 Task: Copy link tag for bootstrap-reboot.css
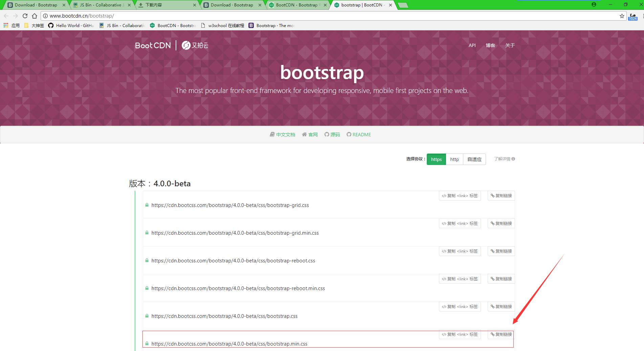tap(460, 251)
